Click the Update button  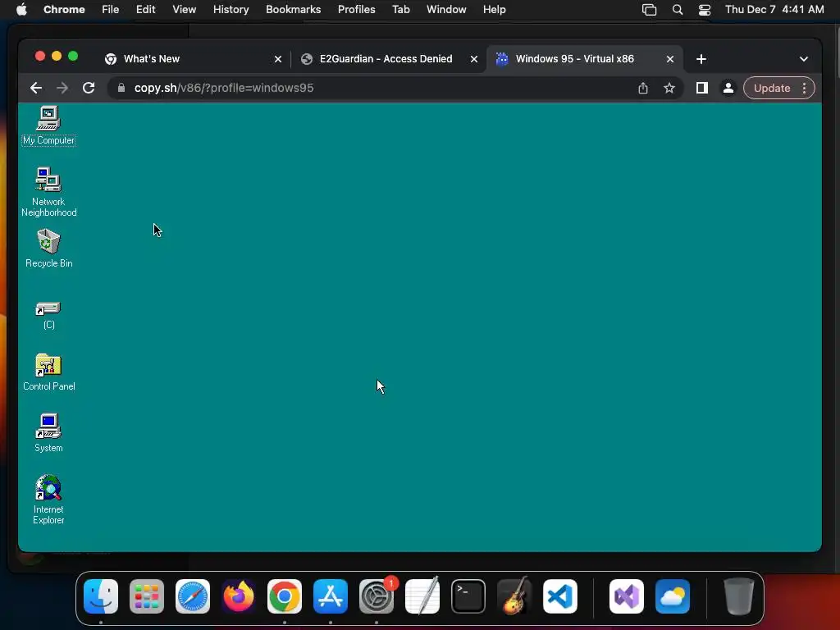(772, 88)
